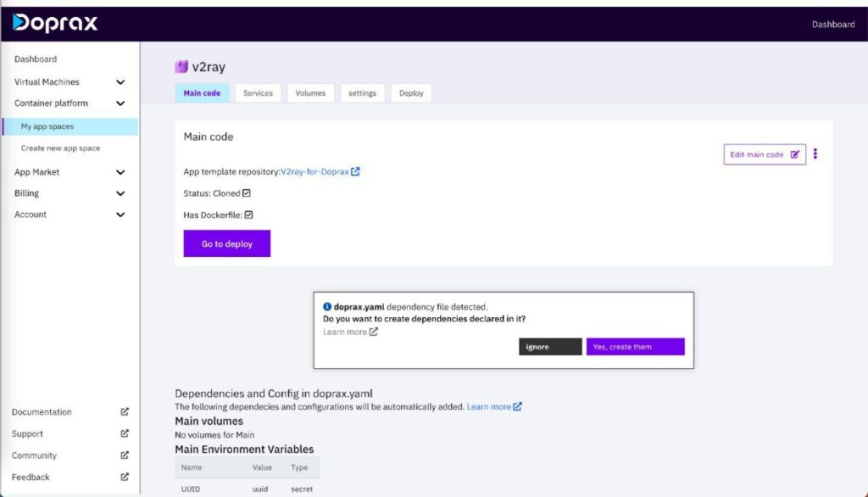
Task: Click the Doprax logo
Action: 55,23
